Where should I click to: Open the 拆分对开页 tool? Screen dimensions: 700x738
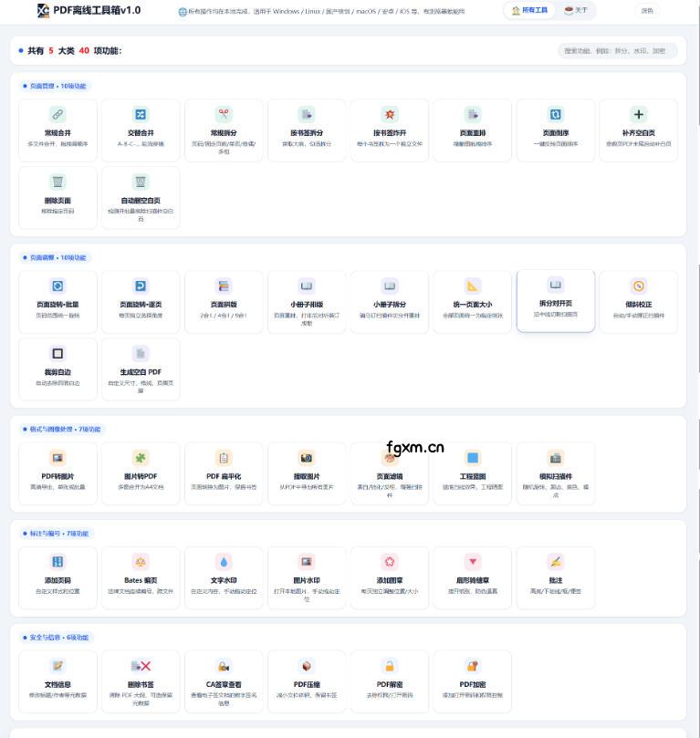(556, 301)
